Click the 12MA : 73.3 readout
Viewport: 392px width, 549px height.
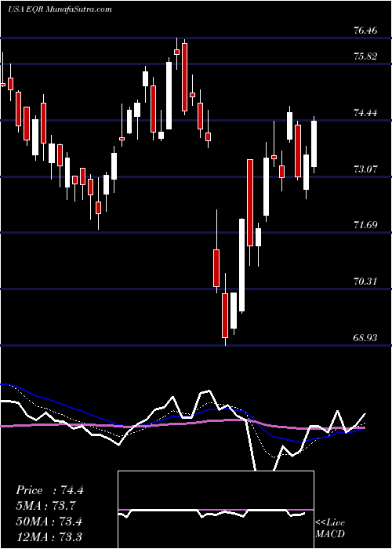[49, 536]
